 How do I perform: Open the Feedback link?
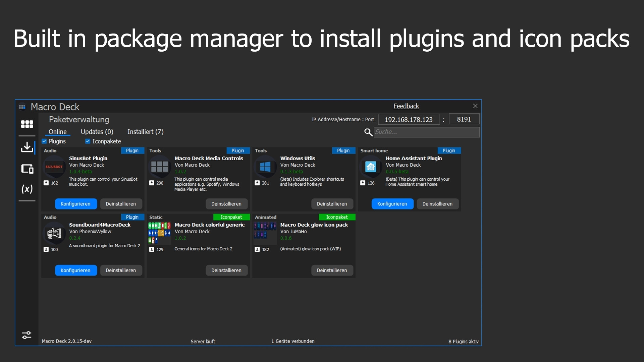(x=406, y=106)
